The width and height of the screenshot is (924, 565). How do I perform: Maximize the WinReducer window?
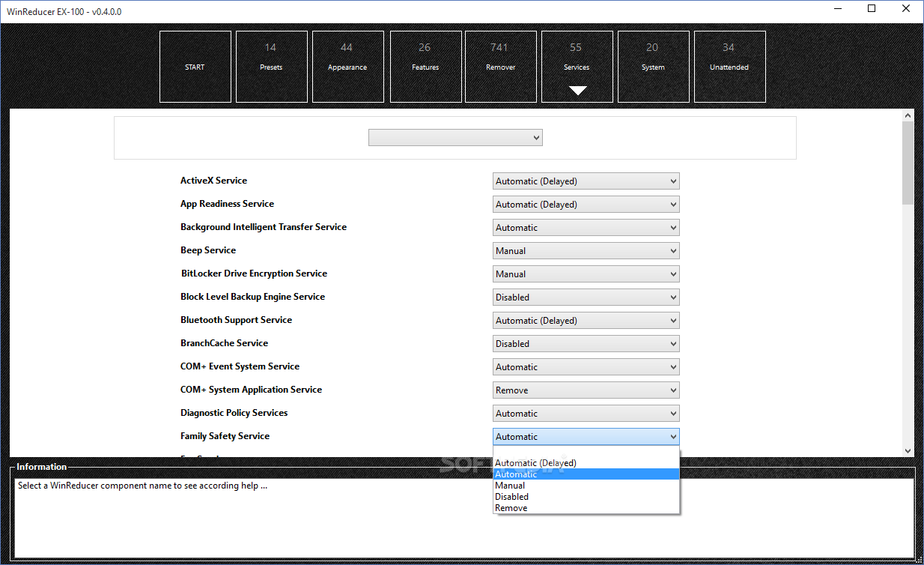[x=872, y=9]
